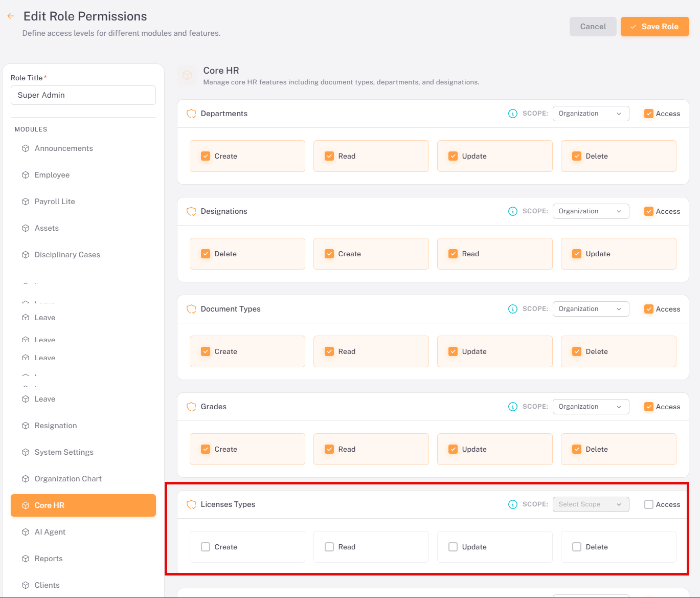Click the Clients module cube icon
Image resolution: width=700 pixels, height=598 pixels.
point(26,585)
